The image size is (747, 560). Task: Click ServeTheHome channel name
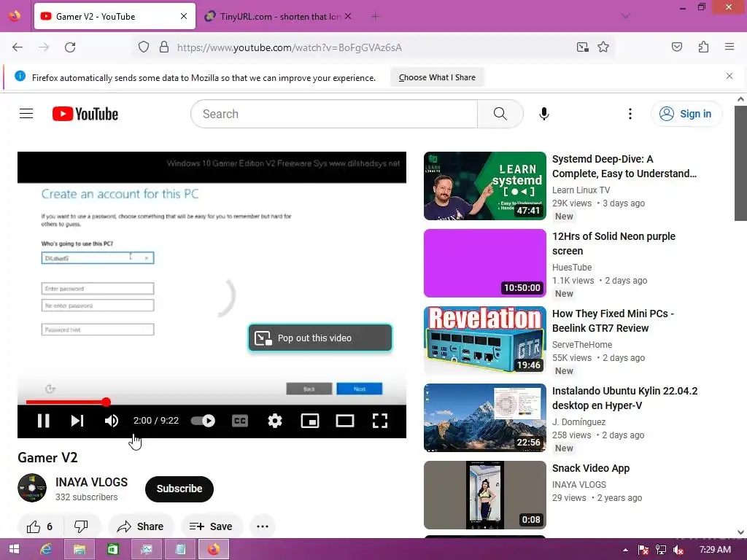(x=581, y=344)
